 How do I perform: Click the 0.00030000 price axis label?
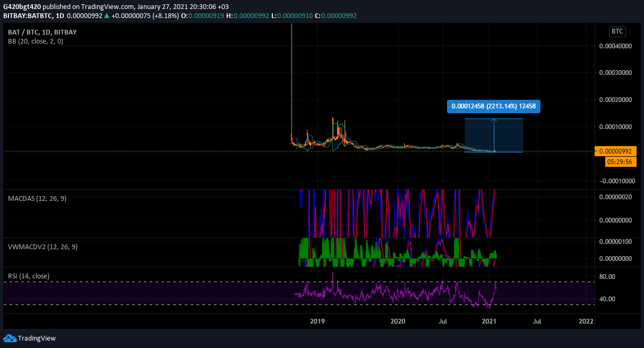(x=615, y=72)
